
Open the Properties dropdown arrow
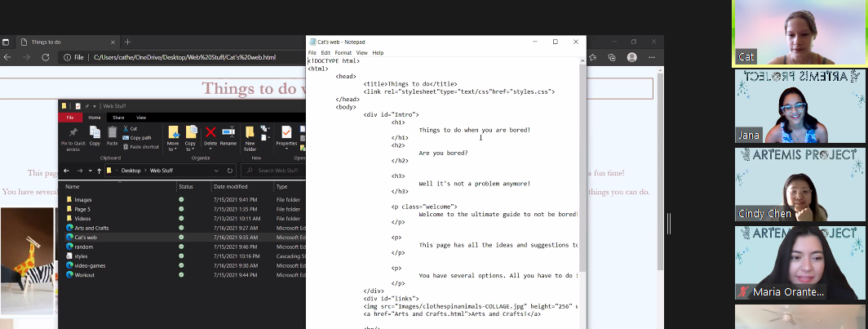coord(286,149)
